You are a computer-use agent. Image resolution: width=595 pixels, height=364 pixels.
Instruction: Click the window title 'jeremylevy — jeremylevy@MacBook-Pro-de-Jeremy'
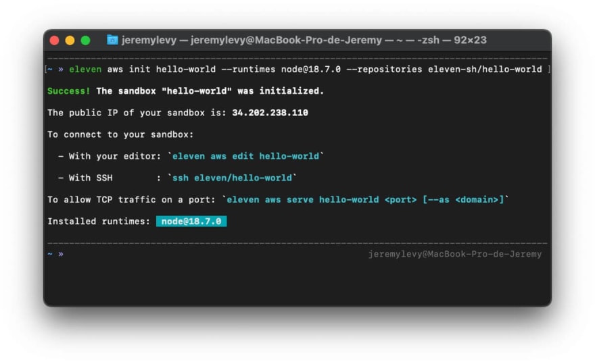[252, 40]
